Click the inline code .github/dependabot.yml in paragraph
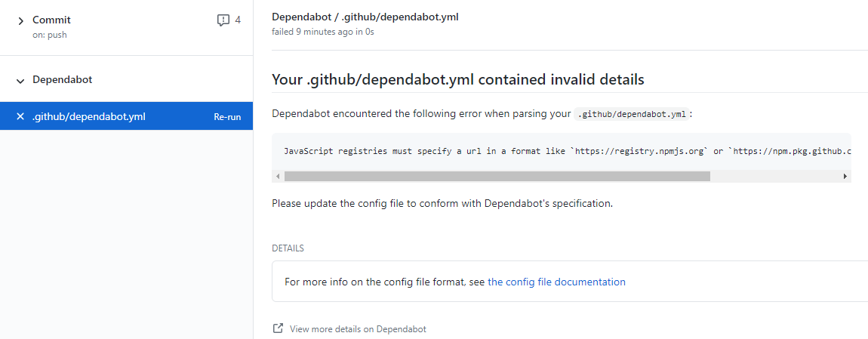Image resolution: width=868 pixels, height=339 pixels. point(632,114)
